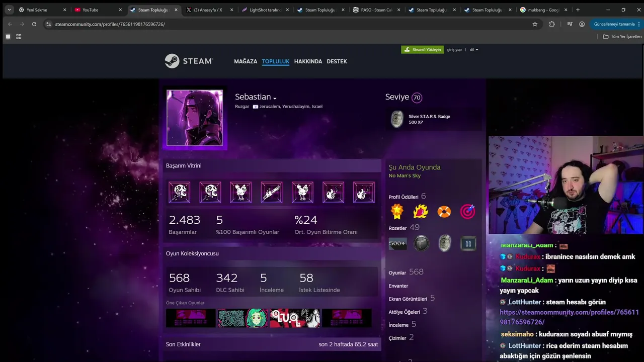
Task: Click the Steam logo in the header
Action: [x=189, y=61]
